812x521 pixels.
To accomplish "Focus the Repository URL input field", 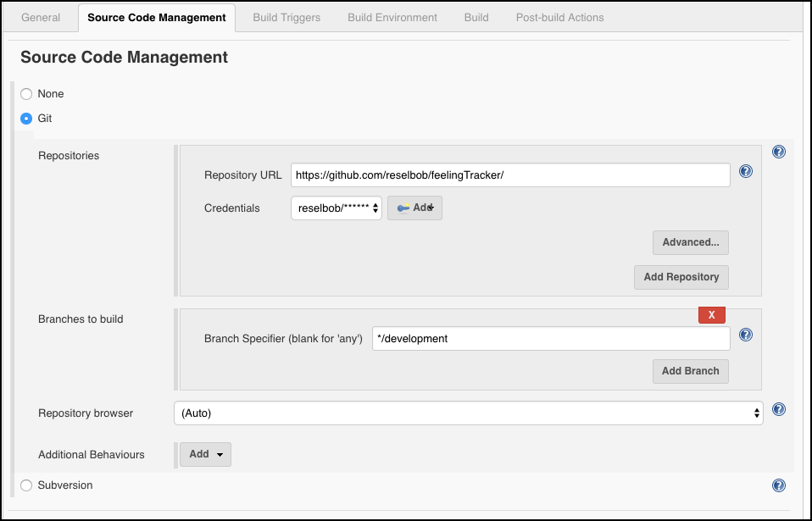I will pyautogui.click(x=510, y=175).
